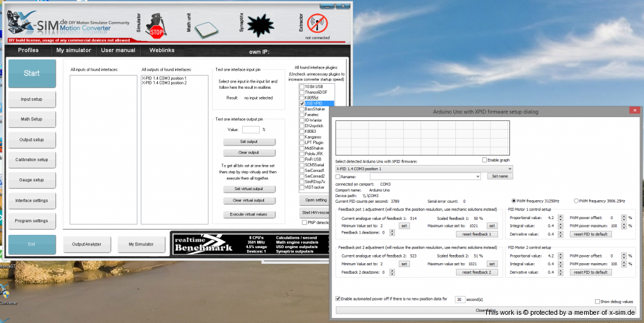
Task: Reset Motor 1 PID to default
Action: [591, 234]
